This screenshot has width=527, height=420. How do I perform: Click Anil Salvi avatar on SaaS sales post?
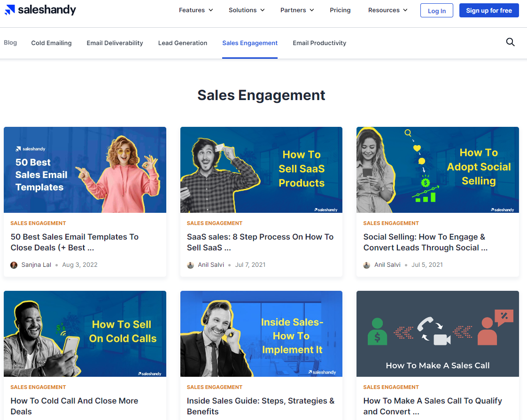(x=190, y=265)
